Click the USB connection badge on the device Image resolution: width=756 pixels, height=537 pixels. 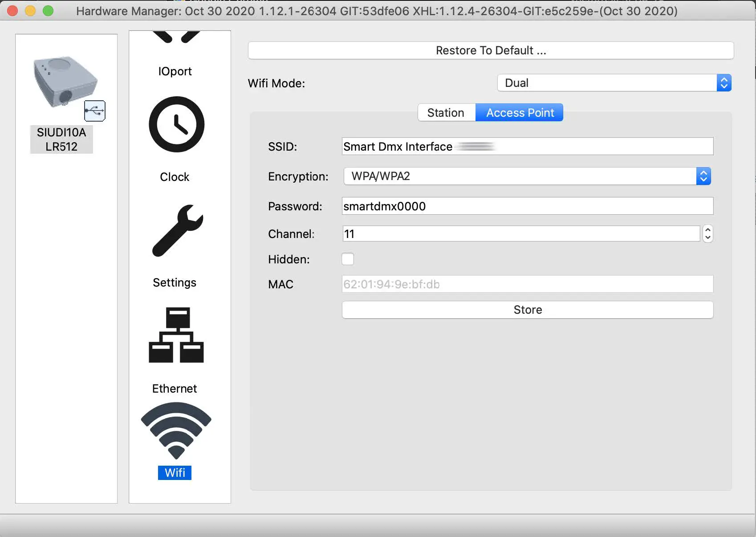pos(95,111)
